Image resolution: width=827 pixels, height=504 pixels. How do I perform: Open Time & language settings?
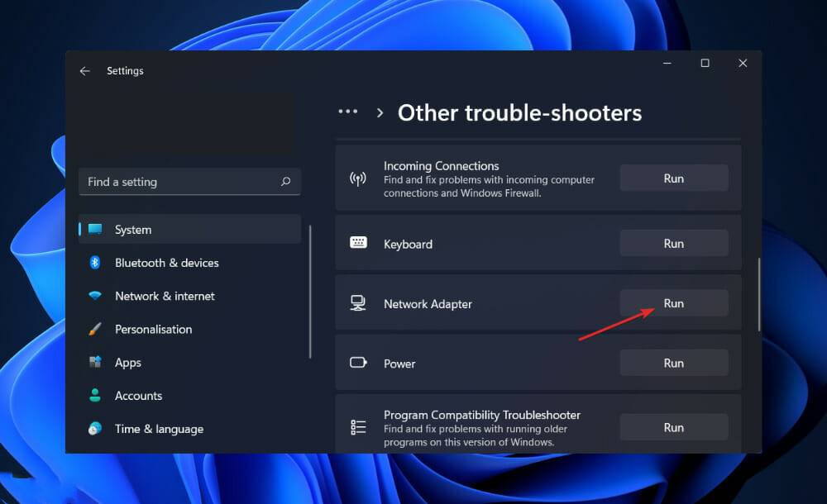coord(189,429)
